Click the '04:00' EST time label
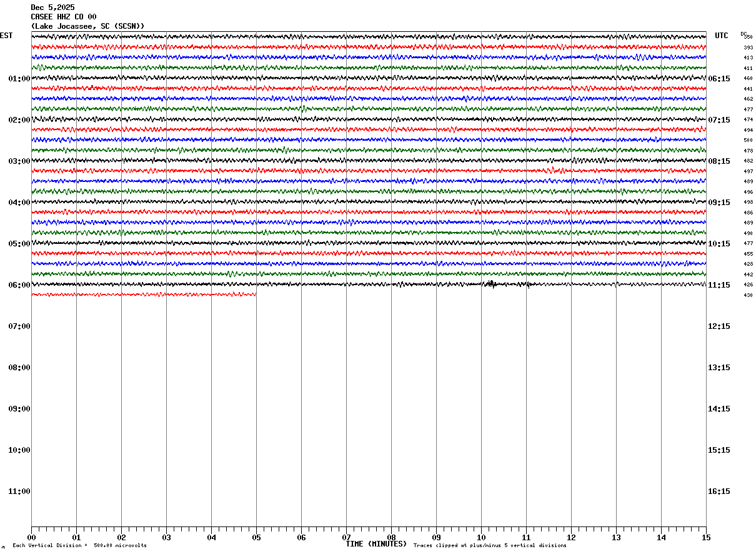 (19, 203)
